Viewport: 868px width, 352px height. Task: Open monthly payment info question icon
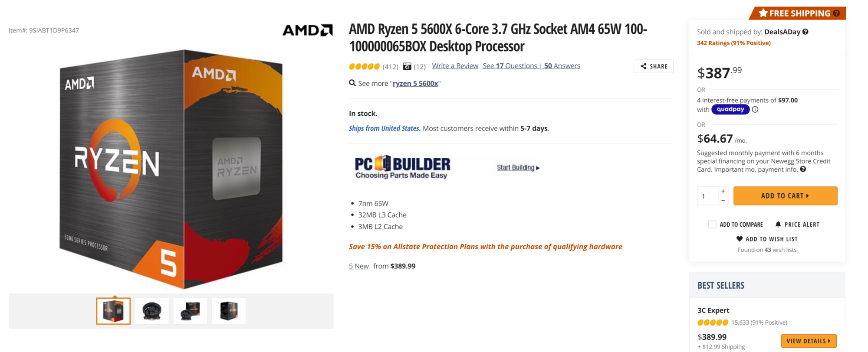[803, 169]
